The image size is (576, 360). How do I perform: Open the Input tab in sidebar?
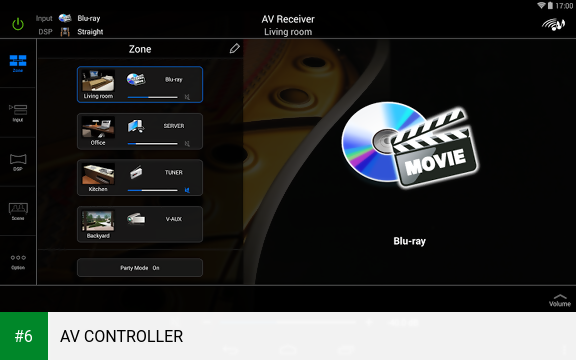[18, 113]
